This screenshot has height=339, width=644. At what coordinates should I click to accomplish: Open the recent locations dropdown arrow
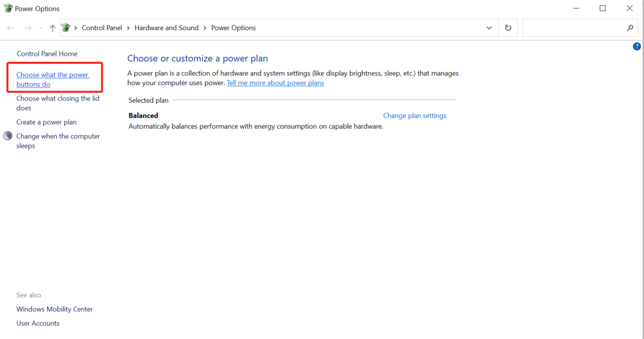point(41,28)
